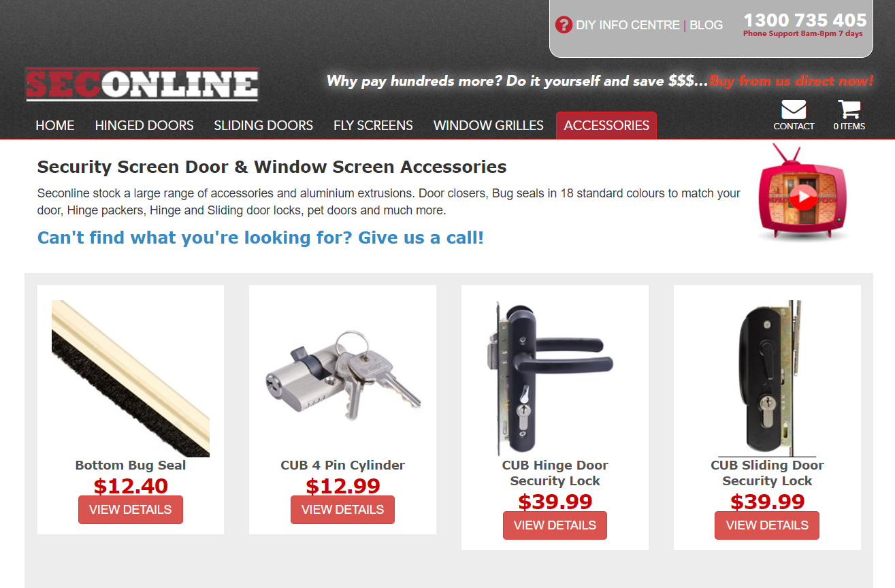Click the Seconline logo

[142, 84]
